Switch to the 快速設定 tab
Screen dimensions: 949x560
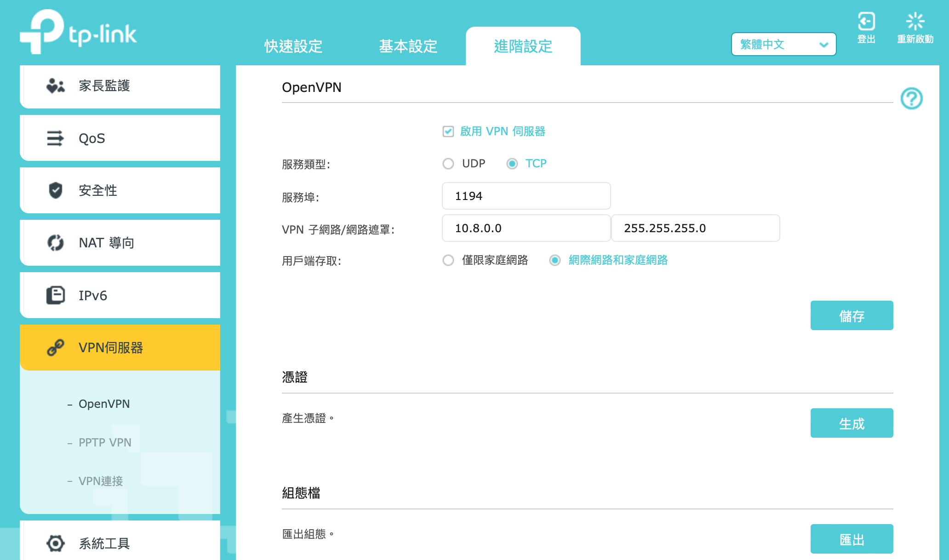tap(293, 46)
